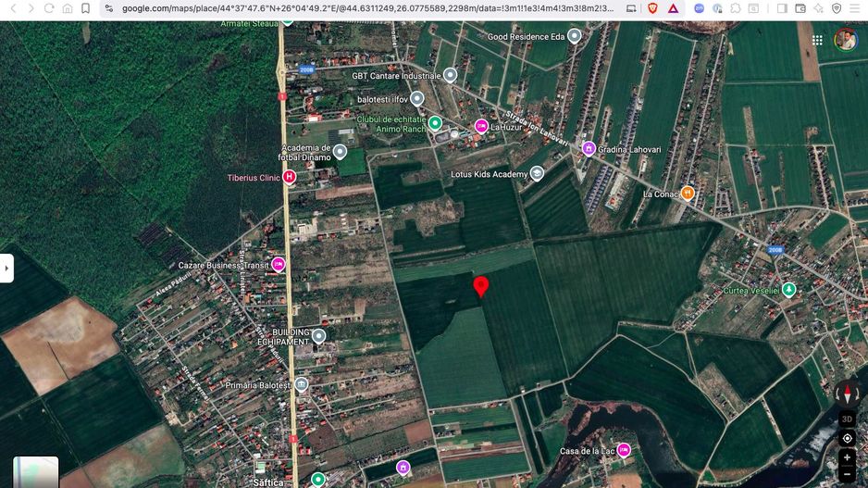Open the Google apps grid

(817, 40)
